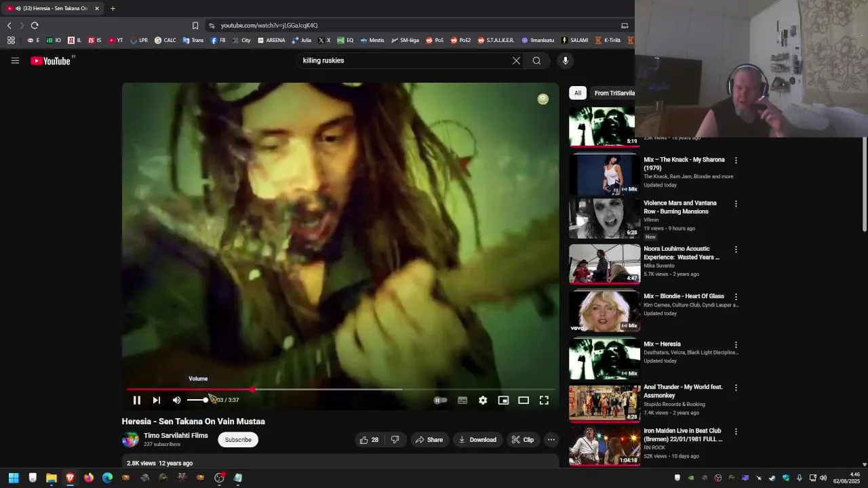868x488 pixels.
Task: Open the SM-liiga bookmark
Action: tap(405, 40)
